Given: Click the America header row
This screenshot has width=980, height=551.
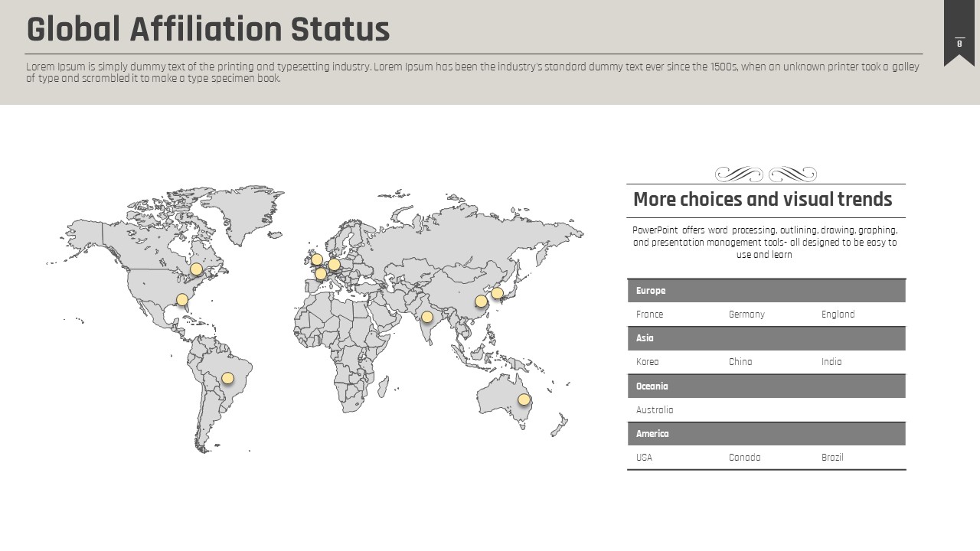Looking at the screenshot, I should coord(766,434).
